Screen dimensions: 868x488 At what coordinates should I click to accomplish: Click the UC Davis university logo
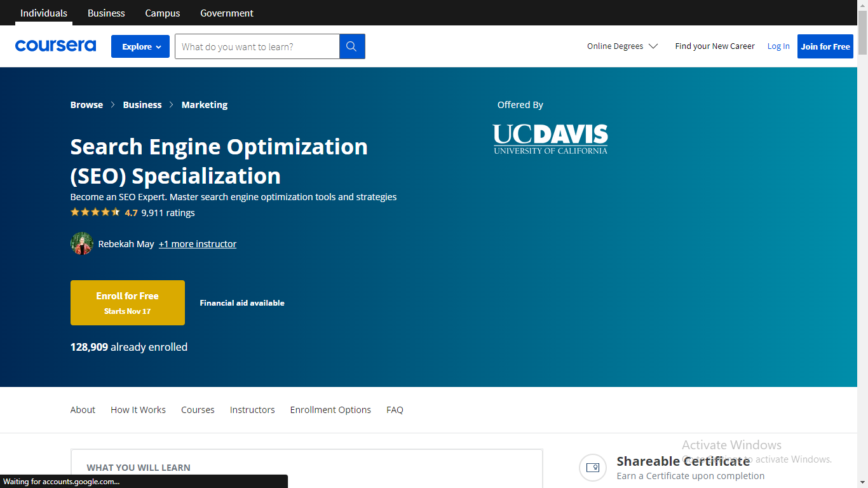pyautogui.click(x=550, y=139)
